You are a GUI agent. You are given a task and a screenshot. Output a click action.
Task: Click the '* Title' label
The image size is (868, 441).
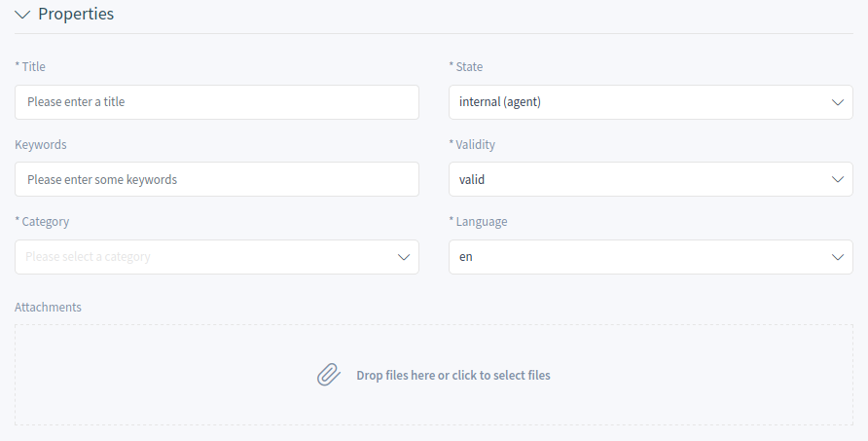tap(30, 66)
